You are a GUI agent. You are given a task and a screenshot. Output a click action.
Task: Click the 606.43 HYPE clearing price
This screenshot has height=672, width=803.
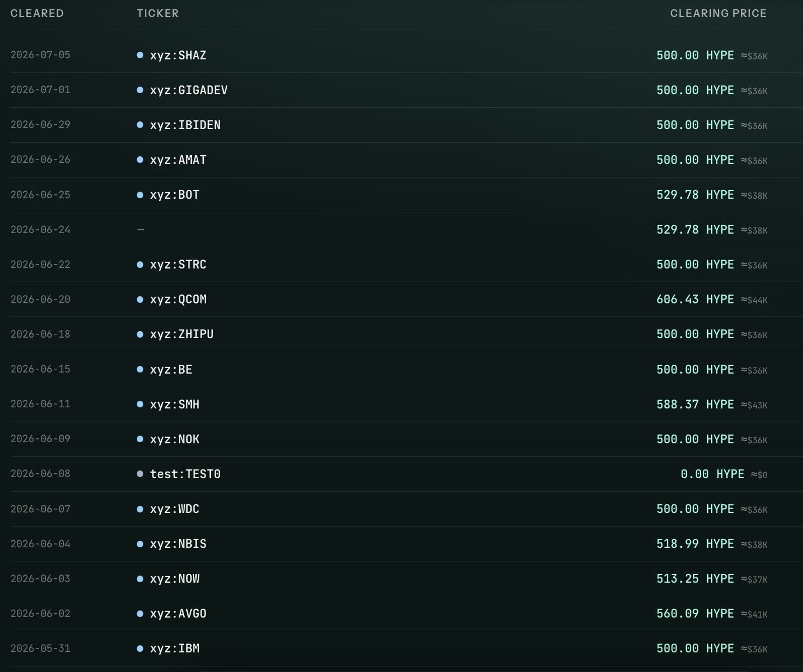(x=695, y=300)
